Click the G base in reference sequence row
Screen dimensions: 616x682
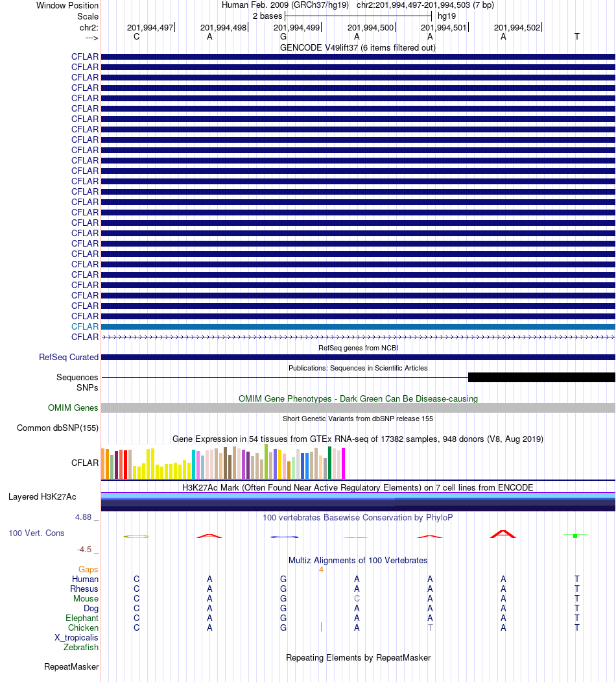click(283, 36)
